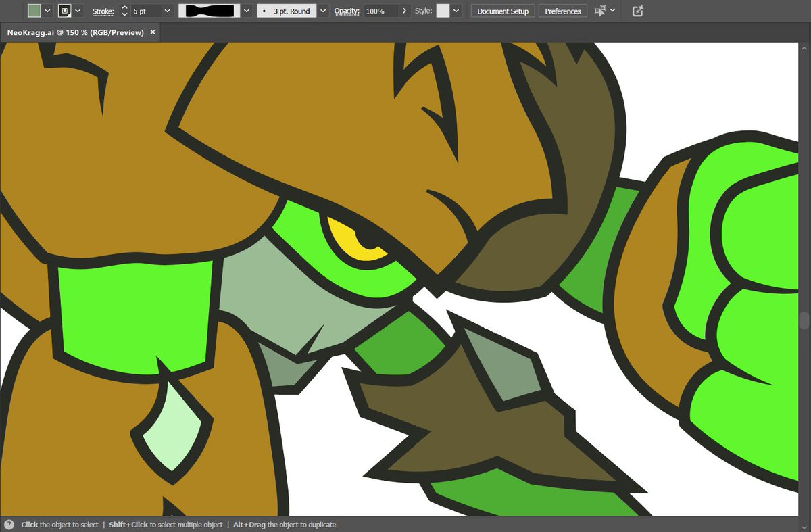Image resolution: width=811 pixels, height=532 pixels.
Task: Open the brush definition dropdown arrow
Action: [x=323, y=11]
